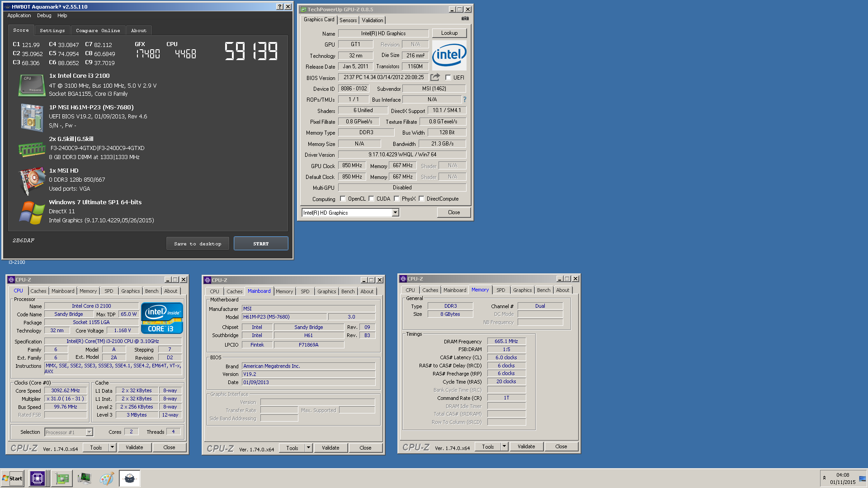Click the Aquamark help question mark icon

(280, 7)
